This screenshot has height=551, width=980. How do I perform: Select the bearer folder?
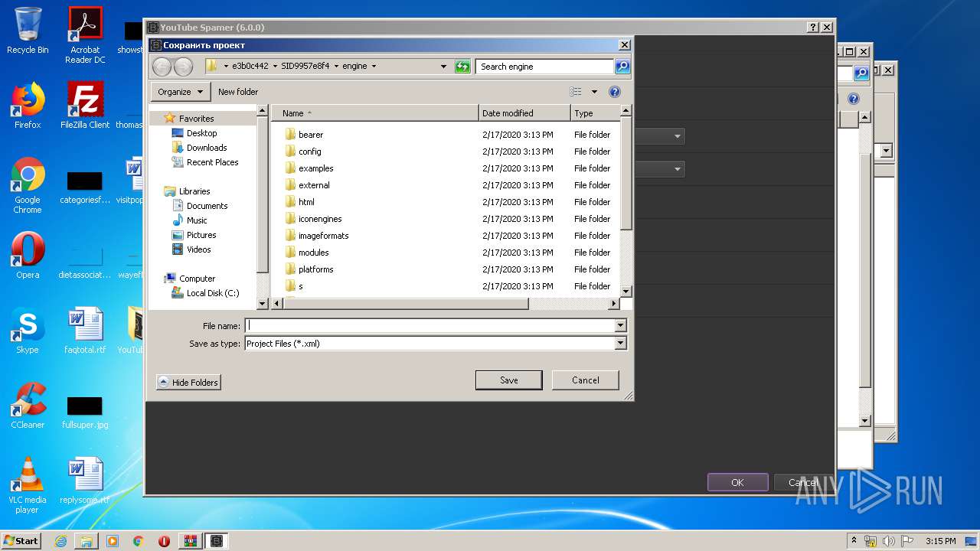311,135
